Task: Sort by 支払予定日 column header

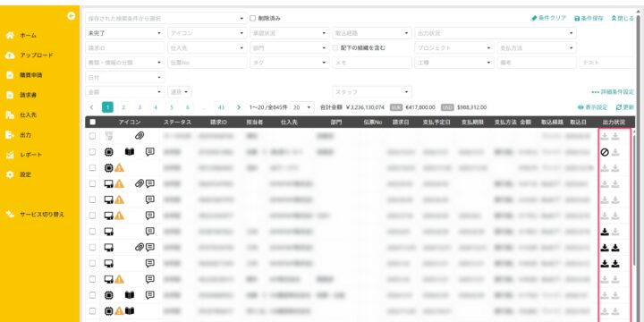Action: [x=436, y=122]
